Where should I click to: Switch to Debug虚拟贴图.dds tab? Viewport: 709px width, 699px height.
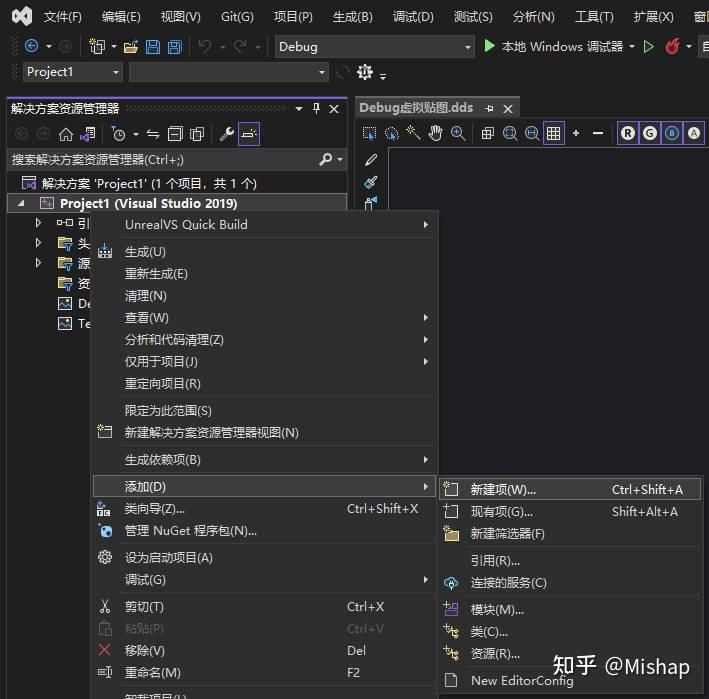point(416,108)
